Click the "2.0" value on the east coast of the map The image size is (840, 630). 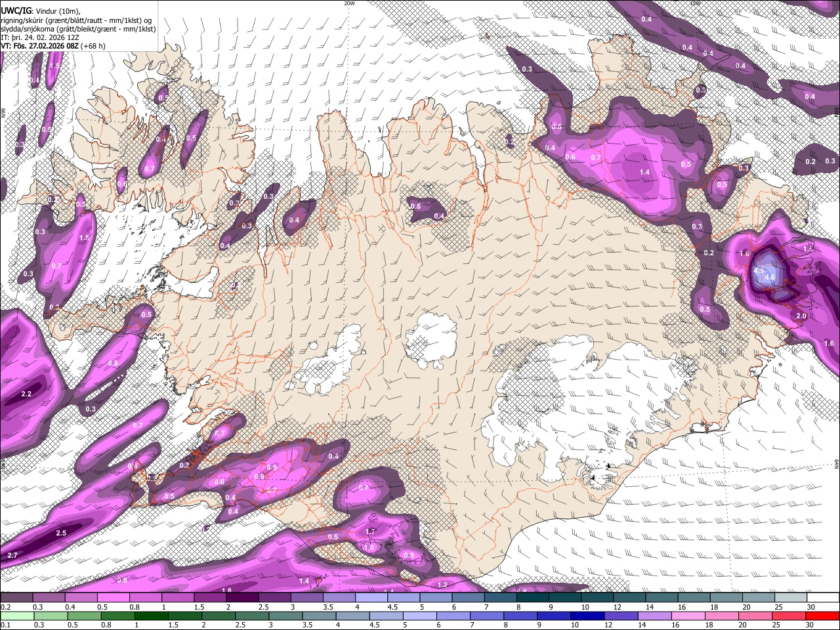(801, 316)
